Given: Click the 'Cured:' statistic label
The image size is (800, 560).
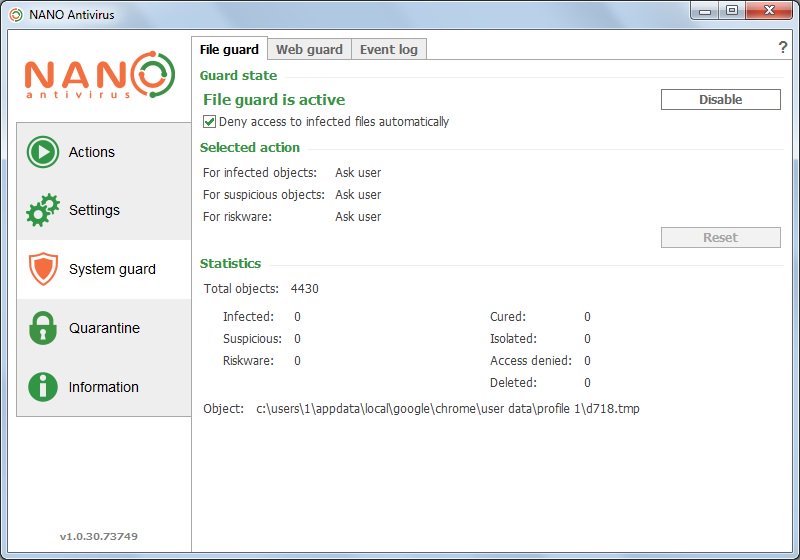Looking at the screenshot, I should point(508,317).
